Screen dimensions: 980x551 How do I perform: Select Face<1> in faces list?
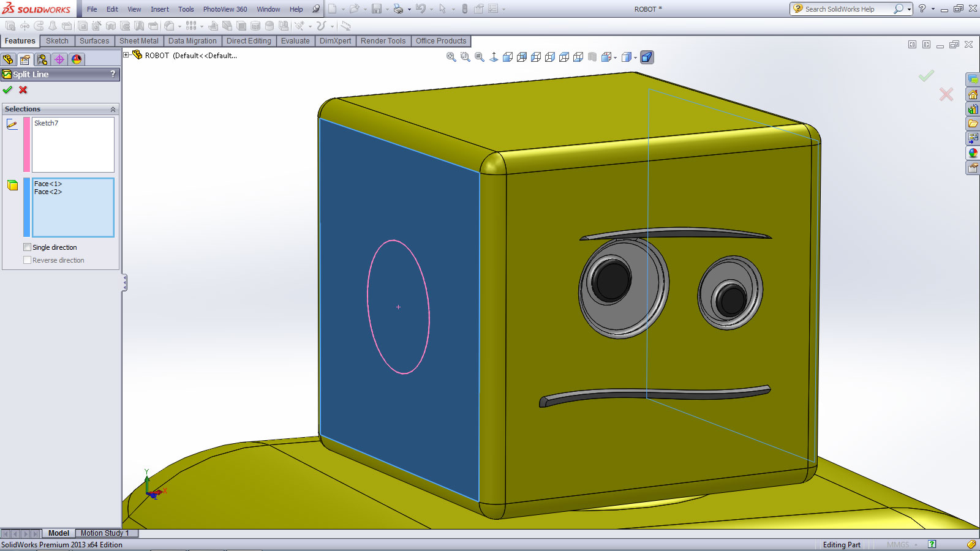click(x=48, y=184)
